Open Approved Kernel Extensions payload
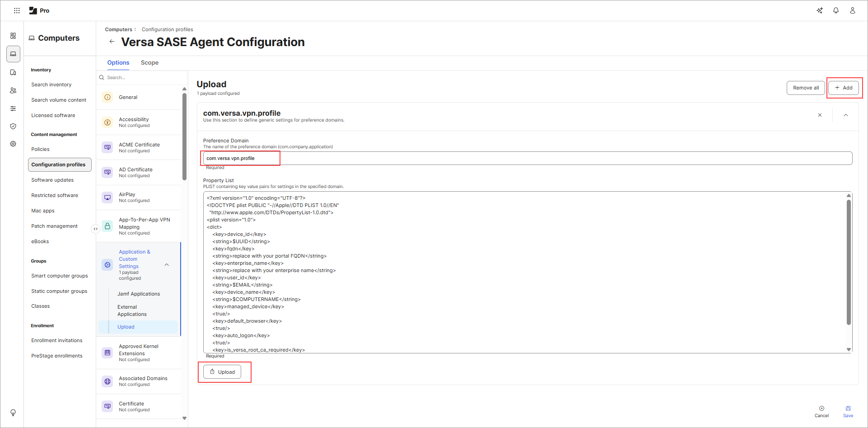The image size is (868, 428). coord(140,353)
